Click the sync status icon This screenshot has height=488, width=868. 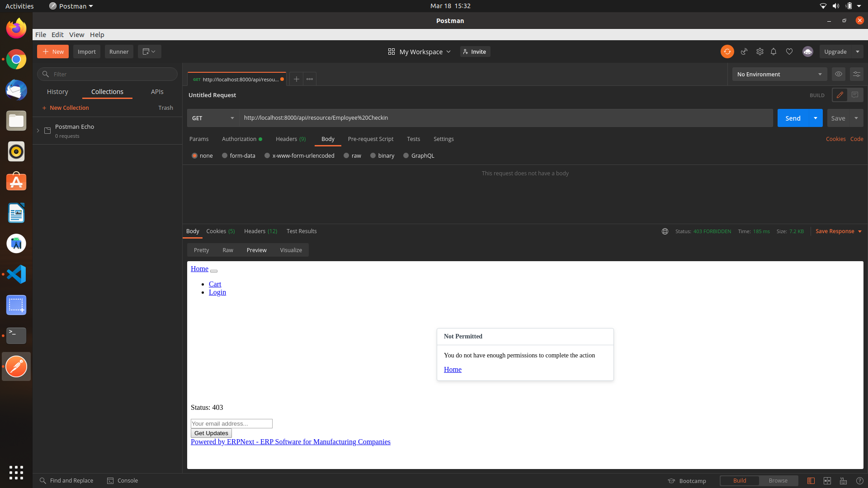click(x=727, y=52)
